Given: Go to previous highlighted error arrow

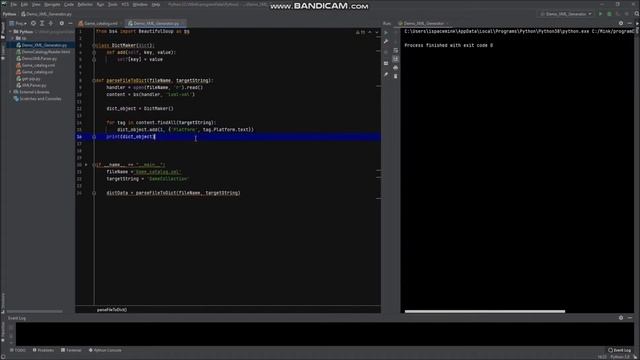Looking at the screenshot, I should coord(370,32).
